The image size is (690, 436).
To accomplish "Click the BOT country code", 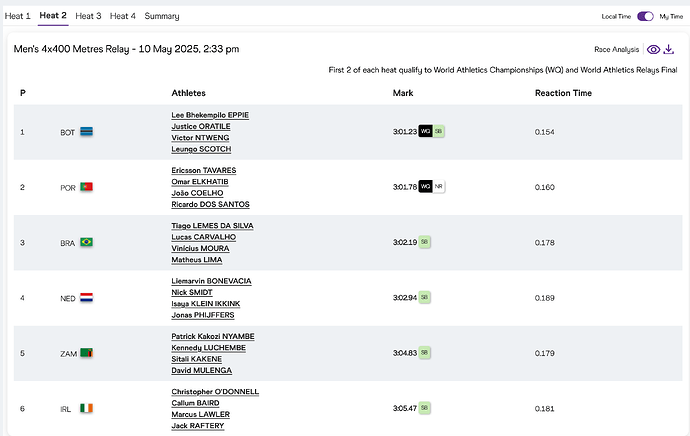I will click(x=67, y=132).
